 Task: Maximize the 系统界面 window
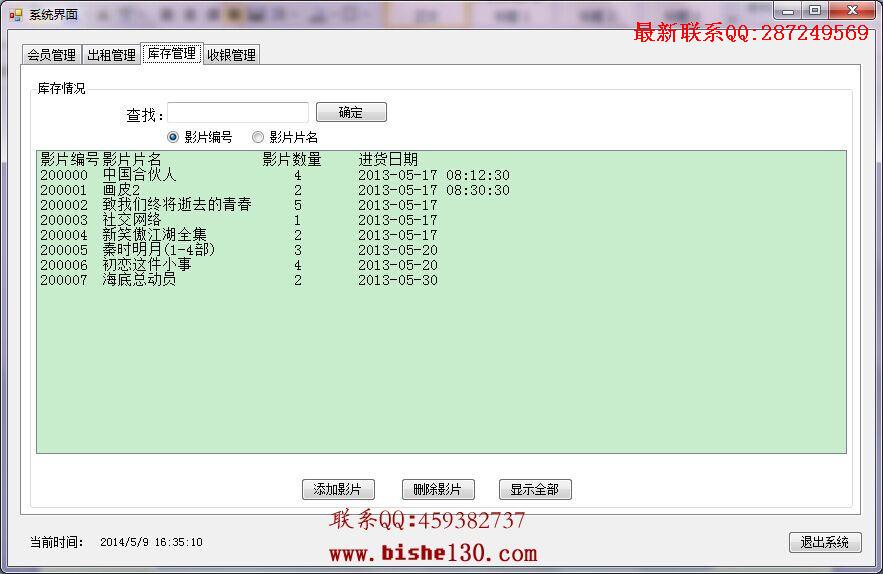[x=814, y=10]
